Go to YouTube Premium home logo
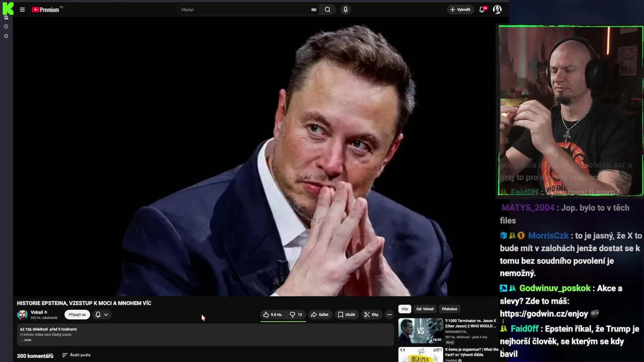 [x=47, y=10]
